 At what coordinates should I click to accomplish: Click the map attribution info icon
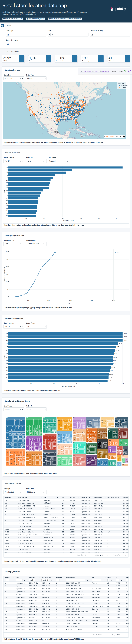[x=124, y=136]
